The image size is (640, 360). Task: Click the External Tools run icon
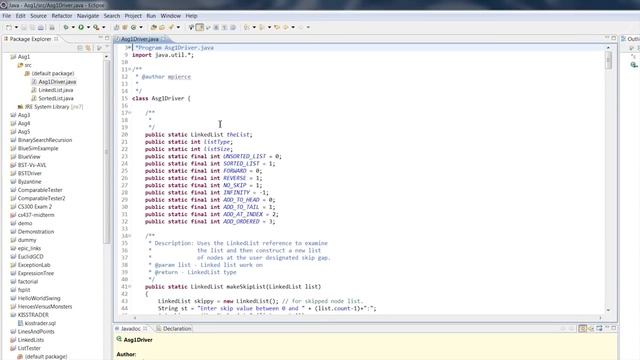pos(96,27)
